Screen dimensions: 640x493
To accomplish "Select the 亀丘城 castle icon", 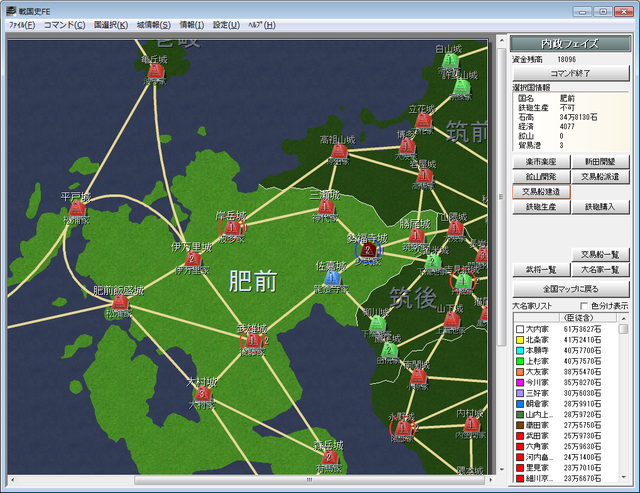I will click(155, 72).
